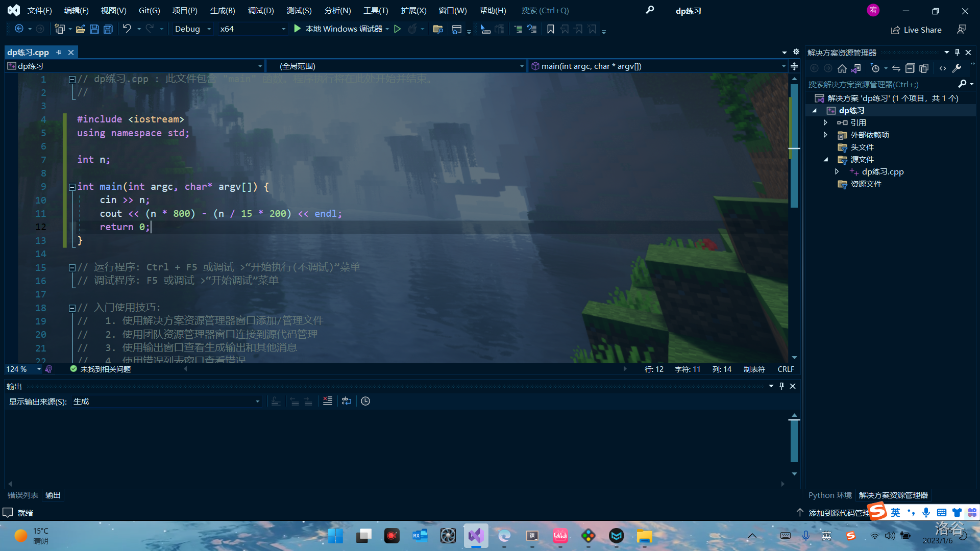Open Solution Explorer properties wrench icon
980x551 pixels.
[x=957, y=68]
